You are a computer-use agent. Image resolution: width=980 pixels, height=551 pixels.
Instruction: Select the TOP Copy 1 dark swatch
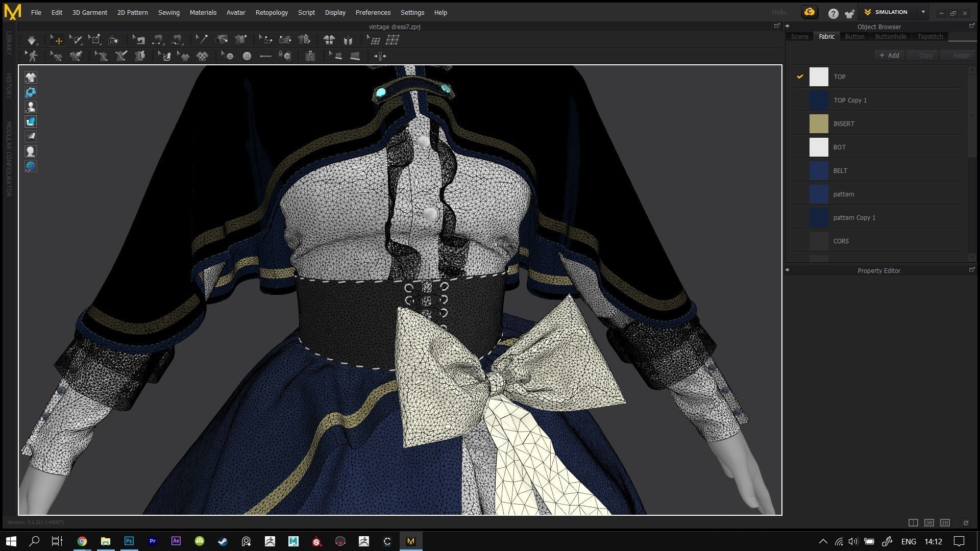point(819,100)
